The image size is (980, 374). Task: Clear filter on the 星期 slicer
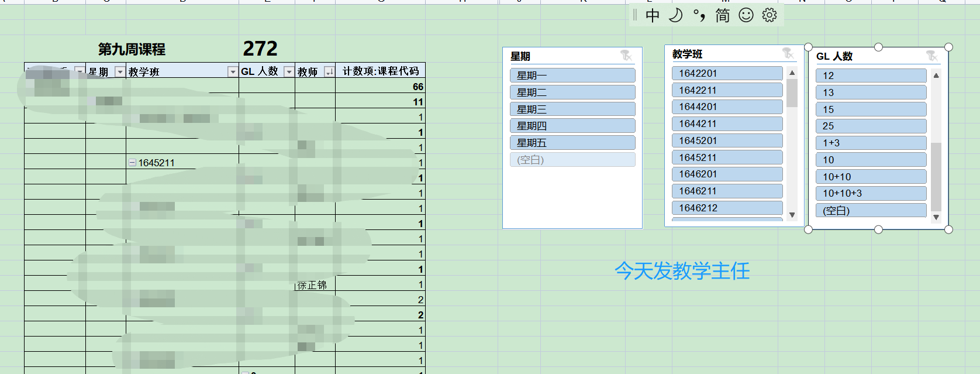coord(626,56)
